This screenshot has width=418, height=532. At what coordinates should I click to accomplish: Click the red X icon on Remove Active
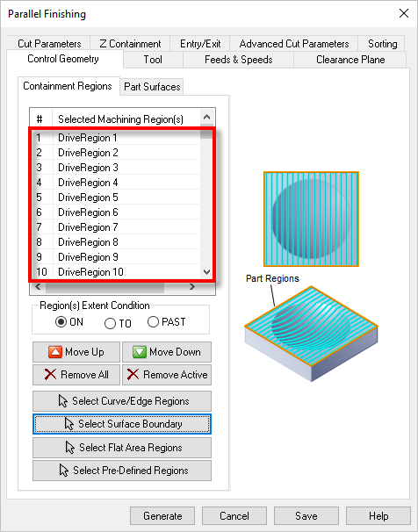click(133, 375)
